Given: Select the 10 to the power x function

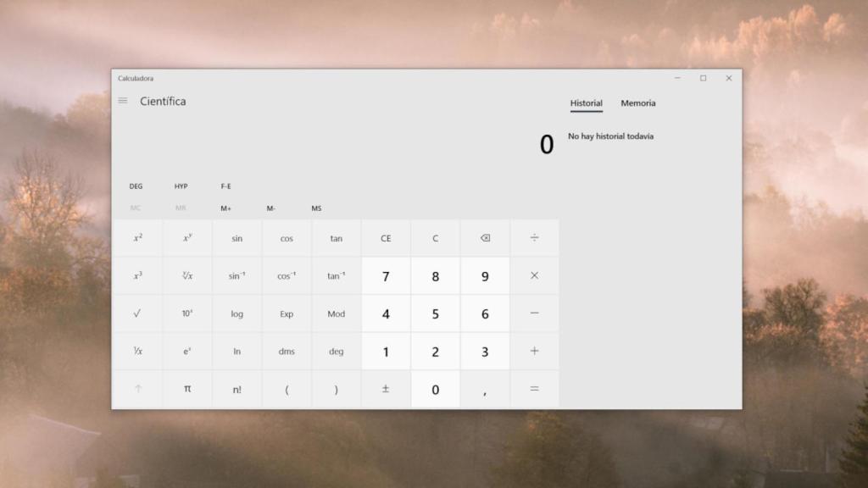Looking at the screenshot, I should (x=186, y=313).
